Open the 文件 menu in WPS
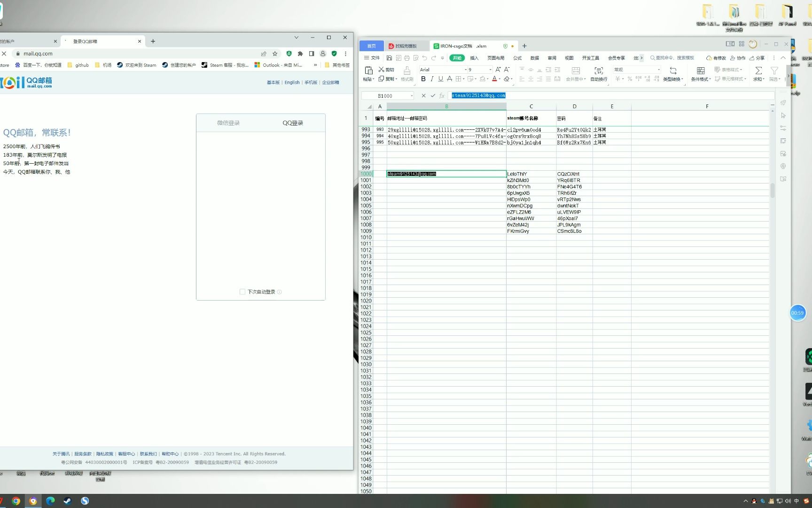Viewport: 812px width, 508px height. (x=372, y=58)
